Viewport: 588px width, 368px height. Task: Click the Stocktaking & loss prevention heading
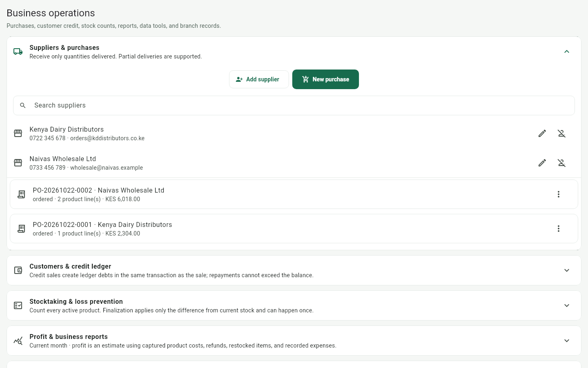[x=76, y=301]
